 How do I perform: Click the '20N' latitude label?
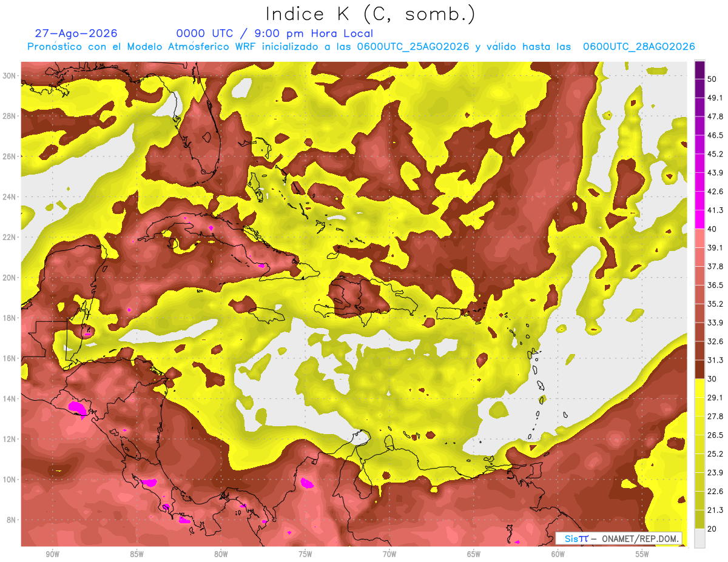point(9,278)
